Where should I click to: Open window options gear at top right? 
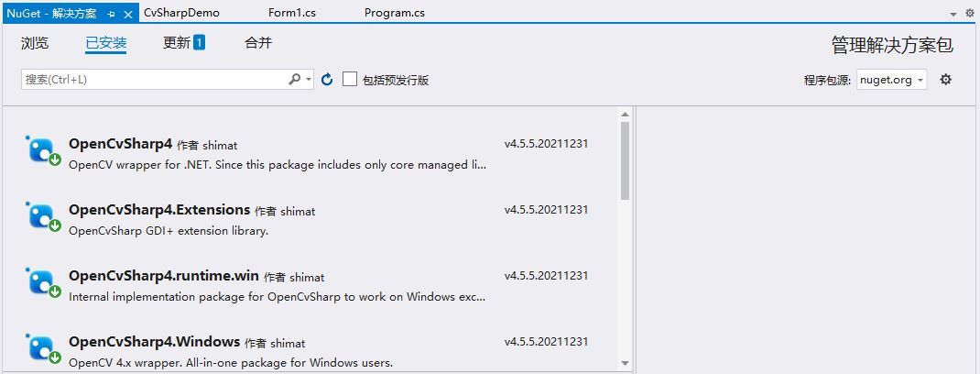[x=970, y=13]
